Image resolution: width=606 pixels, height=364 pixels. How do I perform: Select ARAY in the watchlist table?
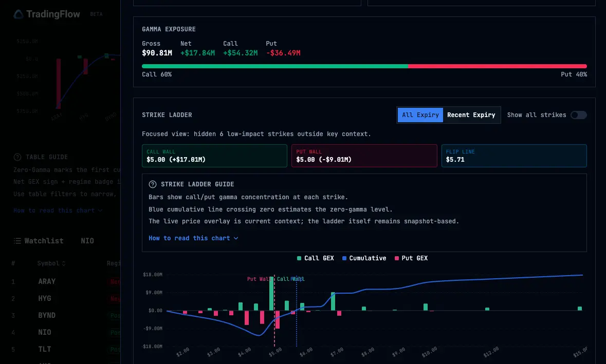tap(47, 281)
